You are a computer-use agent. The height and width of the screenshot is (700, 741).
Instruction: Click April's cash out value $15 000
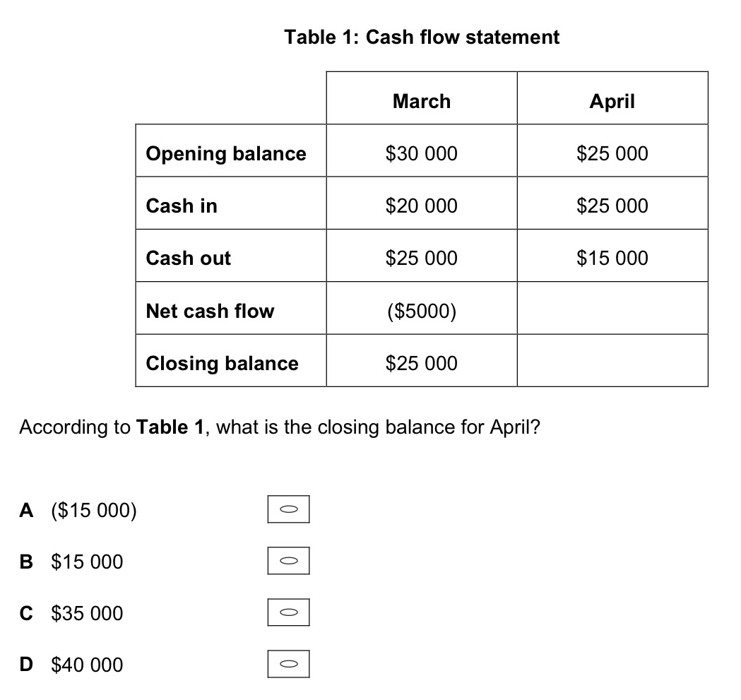point(612,258)
